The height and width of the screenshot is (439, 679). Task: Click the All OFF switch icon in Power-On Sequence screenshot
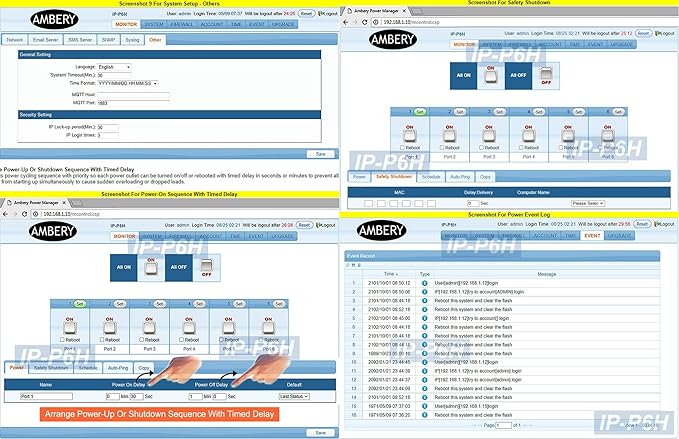click(x=207, y=268)
